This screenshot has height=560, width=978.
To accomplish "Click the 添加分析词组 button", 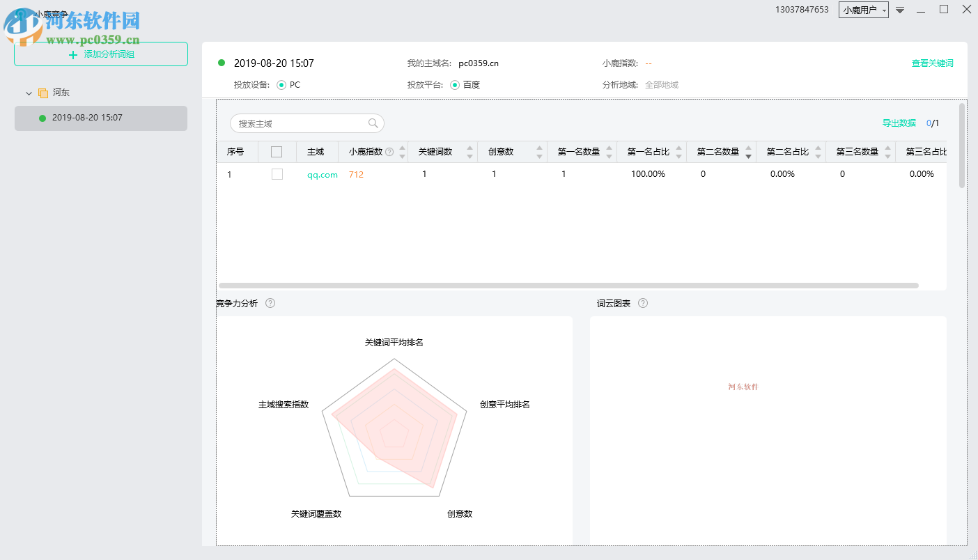I will pos(100,54).
